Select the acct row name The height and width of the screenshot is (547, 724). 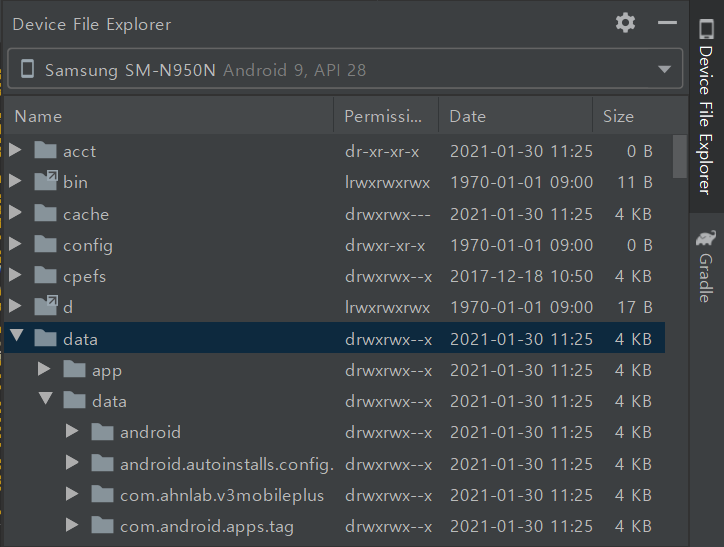(x=79, y=151)
